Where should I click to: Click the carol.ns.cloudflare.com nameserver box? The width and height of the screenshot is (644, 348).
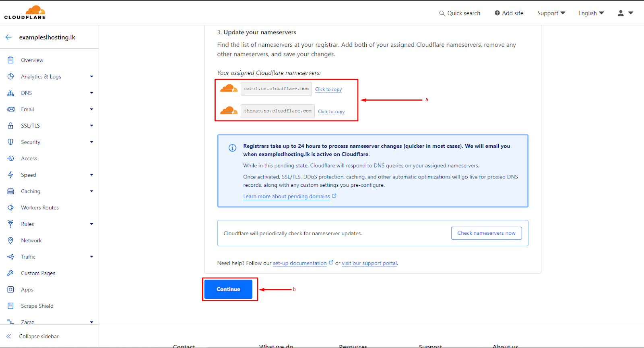pos(277,89)
